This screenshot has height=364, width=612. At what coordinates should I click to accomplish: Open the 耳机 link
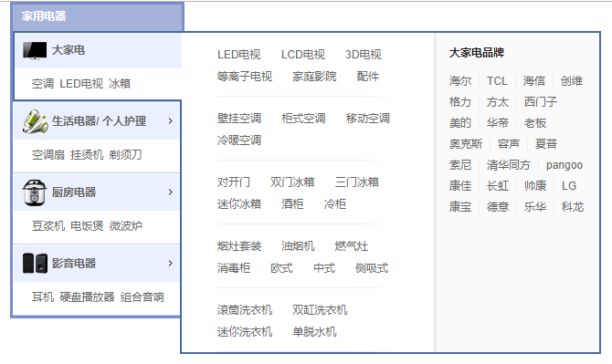pos(43,297)
